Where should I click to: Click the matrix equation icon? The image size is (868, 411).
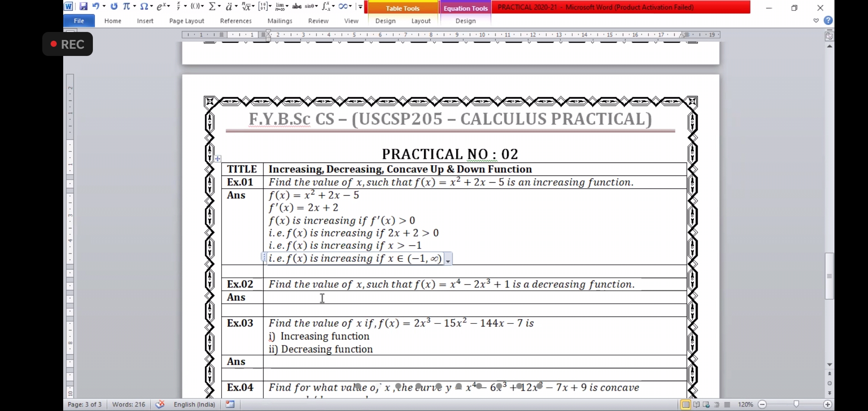[263, 6]
